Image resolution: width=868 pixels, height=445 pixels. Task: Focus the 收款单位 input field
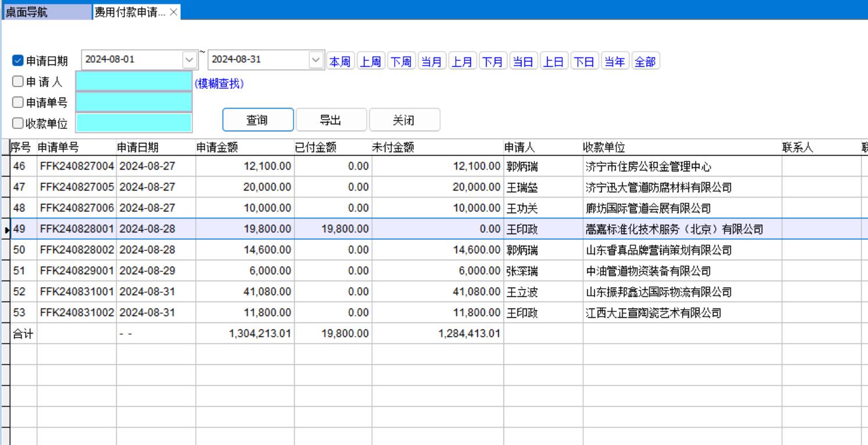(x=134, y=123)
